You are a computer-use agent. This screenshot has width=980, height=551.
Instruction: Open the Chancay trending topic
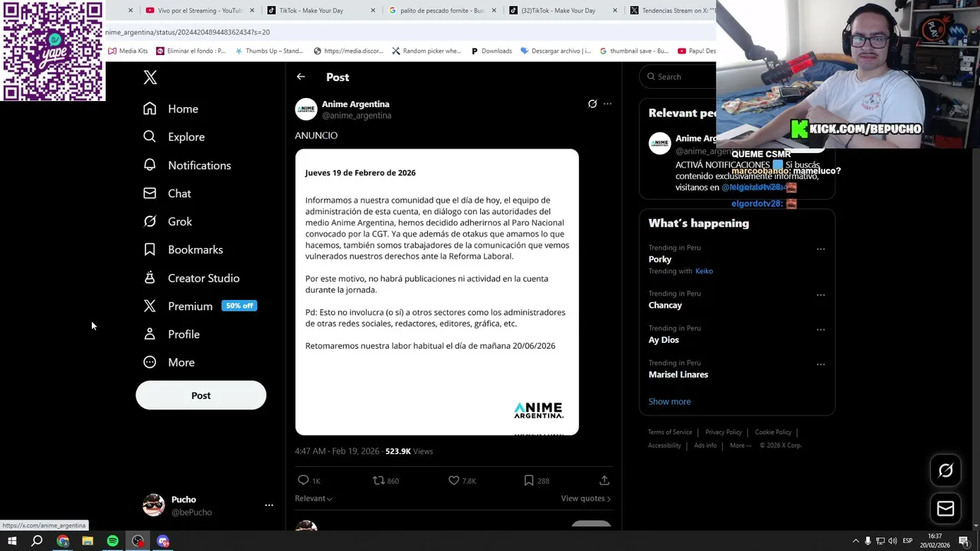(x=665, y=305)
